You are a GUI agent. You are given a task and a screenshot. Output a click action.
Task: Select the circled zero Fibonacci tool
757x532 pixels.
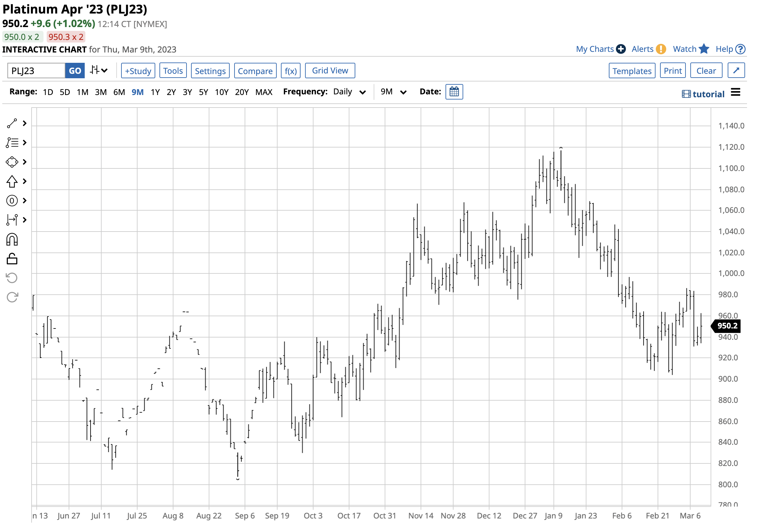coord(12,201)
